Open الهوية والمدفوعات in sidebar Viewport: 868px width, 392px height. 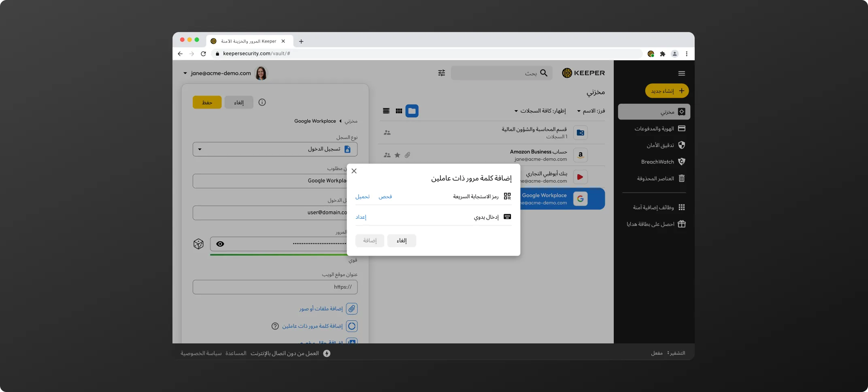[660, 129]
